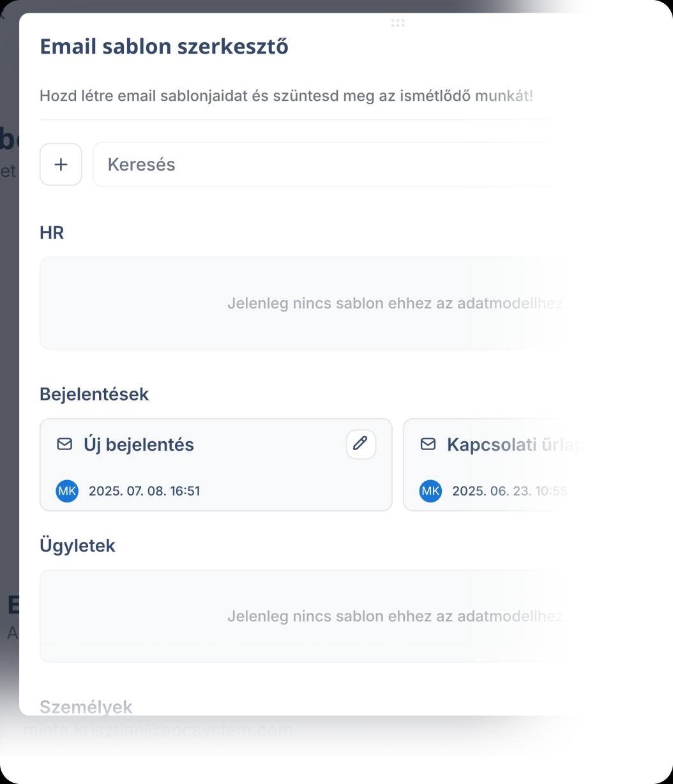This screenshot has width=673, height=784.
Task: Click MK avatar on Új bejelentés card
Action: tap(67, 491)
